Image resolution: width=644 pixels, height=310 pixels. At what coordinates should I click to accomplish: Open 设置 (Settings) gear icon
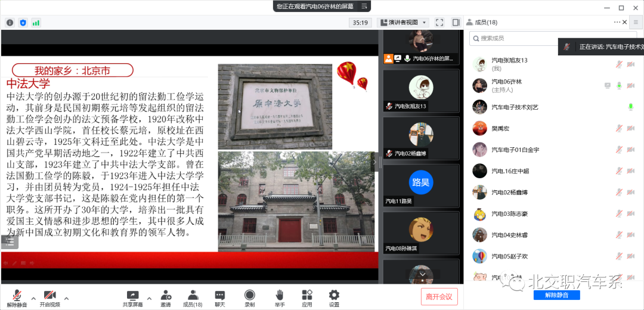tap(334, 295)
